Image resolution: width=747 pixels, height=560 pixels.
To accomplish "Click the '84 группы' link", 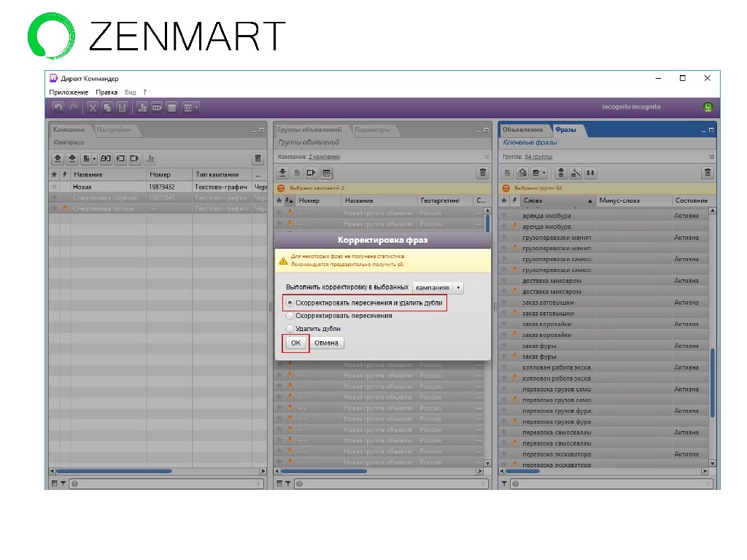I will coord(538,157).
